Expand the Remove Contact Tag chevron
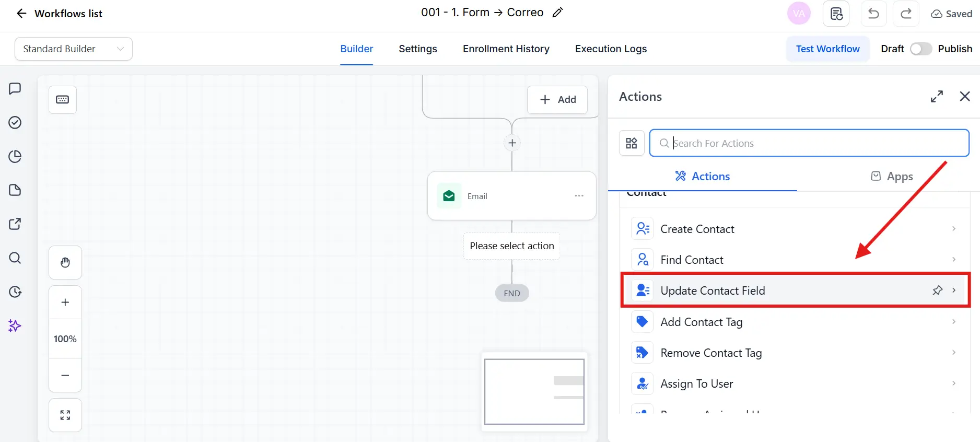Viewport: 980px width, 442px height. pos(954,353)
